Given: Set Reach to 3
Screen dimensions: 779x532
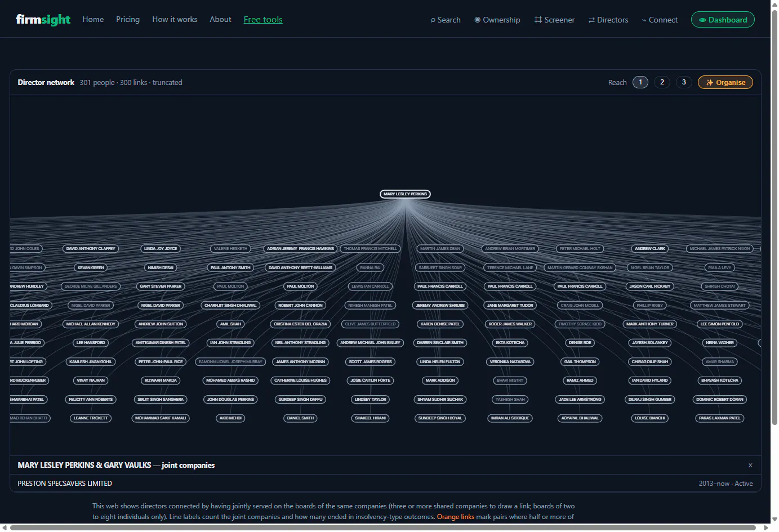Looking at the screenshot, I should click(684, 82).
